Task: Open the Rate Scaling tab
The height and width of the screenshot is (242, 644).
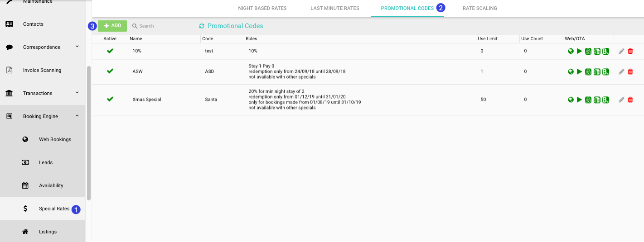Action: [x=480, y=8]
